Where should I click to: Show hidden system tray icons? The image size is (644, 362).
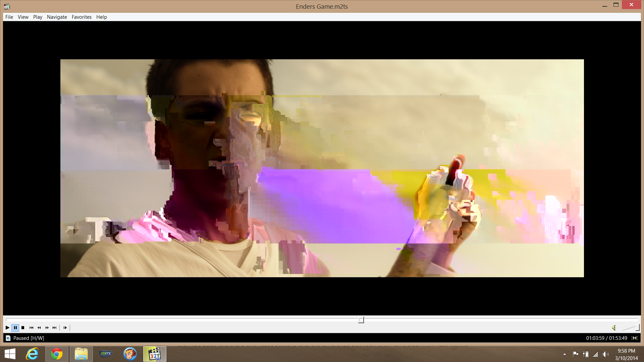pos(565,354)
